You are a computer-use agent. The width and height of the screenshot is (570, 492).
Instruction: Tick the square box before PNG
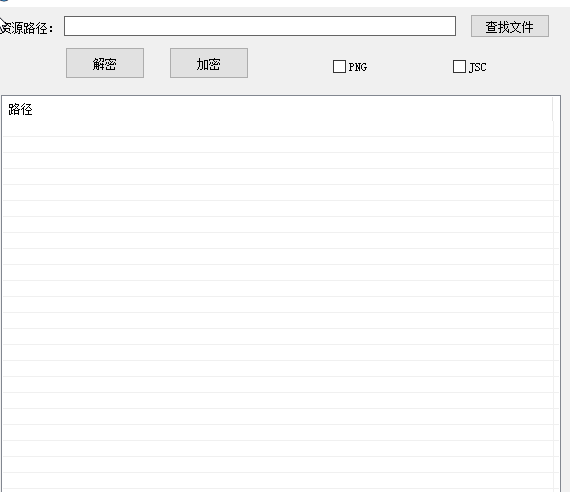pyautogui.click(x=339, y=67)
